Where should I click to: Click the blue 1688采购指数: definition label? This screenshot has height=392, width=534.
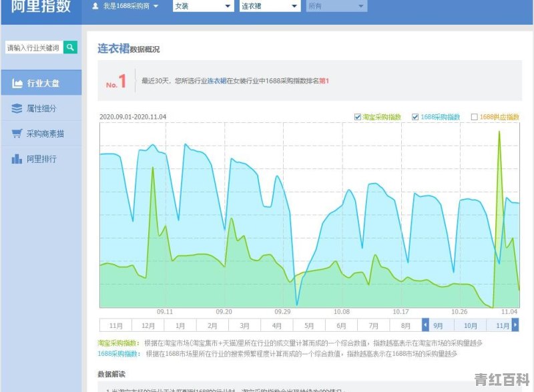click(x=119, y=353)
